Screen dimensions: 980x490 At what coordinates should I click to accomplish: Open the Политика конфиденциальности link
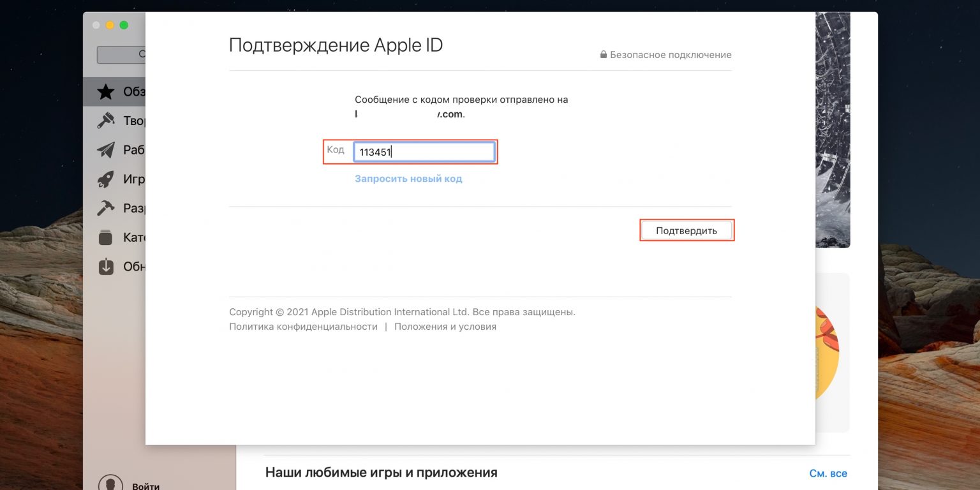[303, 327]
